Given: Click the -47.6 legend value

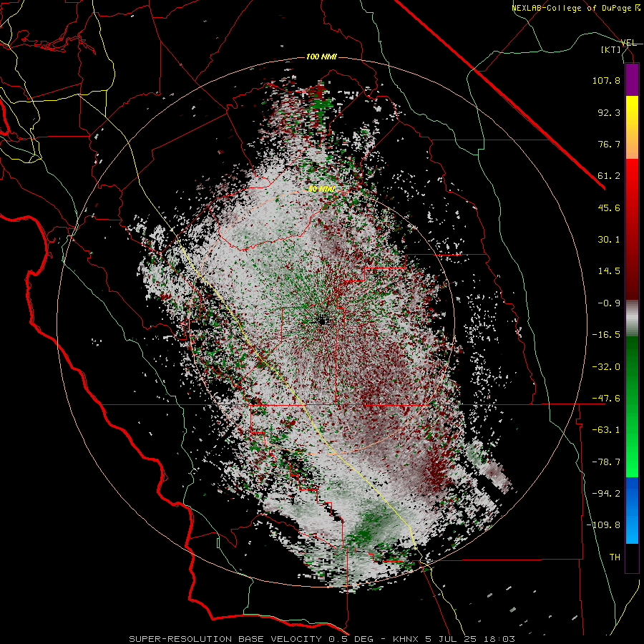Looking at the screenshot, I should 606,399.
